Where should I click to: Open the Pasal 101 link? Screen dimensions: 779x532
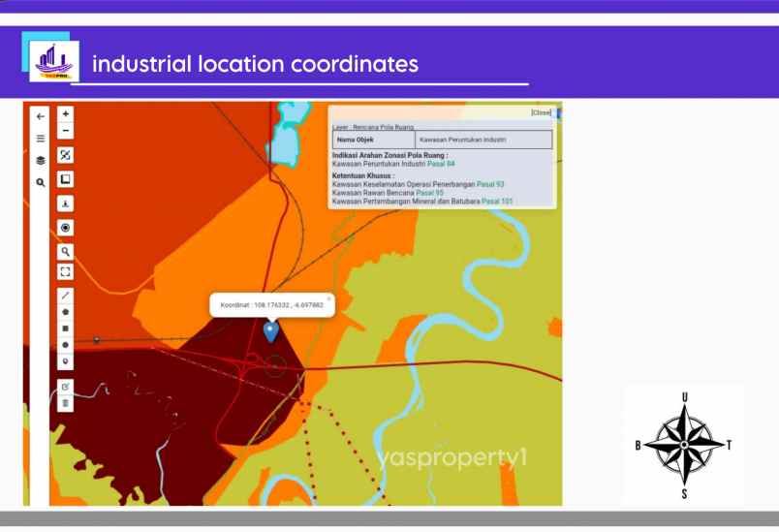coord(497,202)
